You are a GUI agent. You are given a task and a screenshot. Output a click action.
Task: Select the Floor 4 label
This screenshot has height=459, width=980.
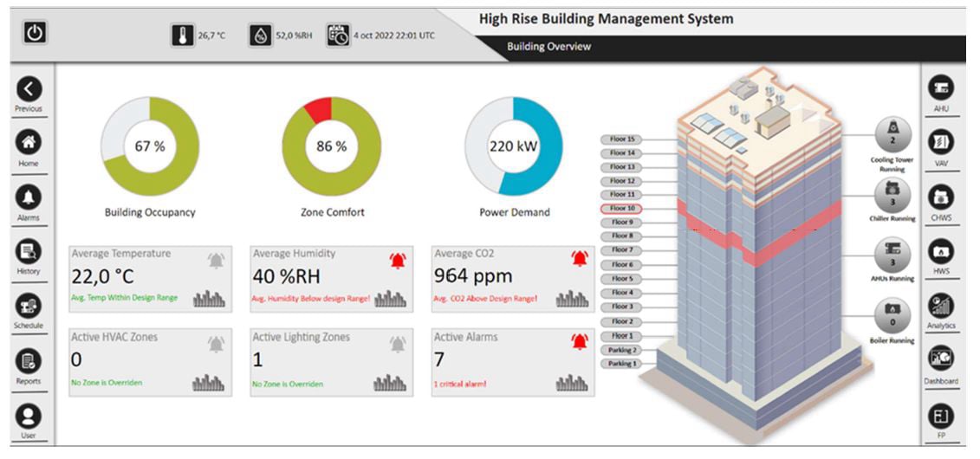(x=621, y=293)
